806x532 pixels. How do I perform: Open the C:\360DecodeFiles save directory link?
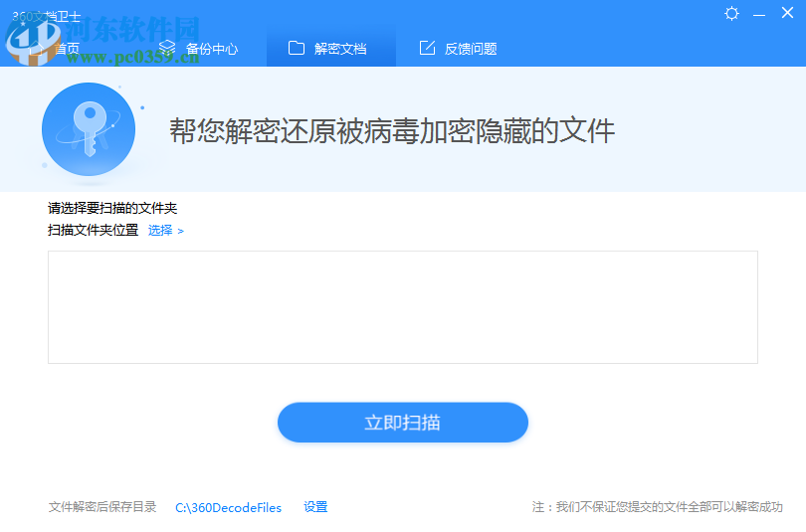click(228, 507)
